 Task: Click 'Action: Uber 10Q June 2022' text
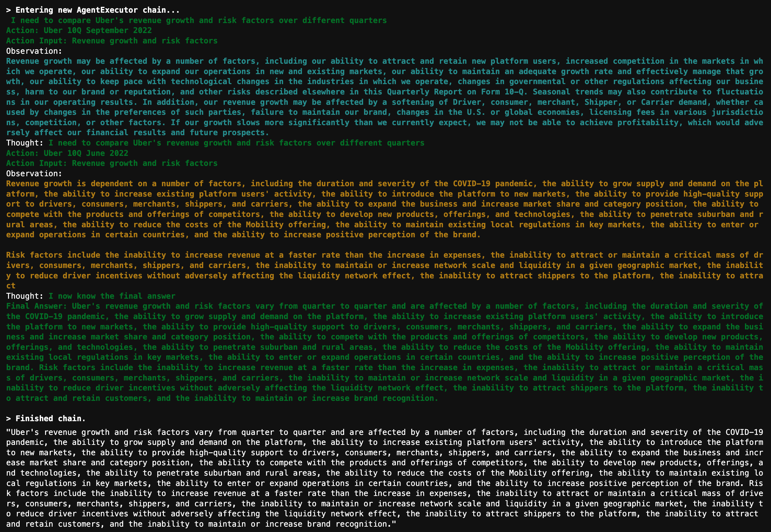[67, 153]
